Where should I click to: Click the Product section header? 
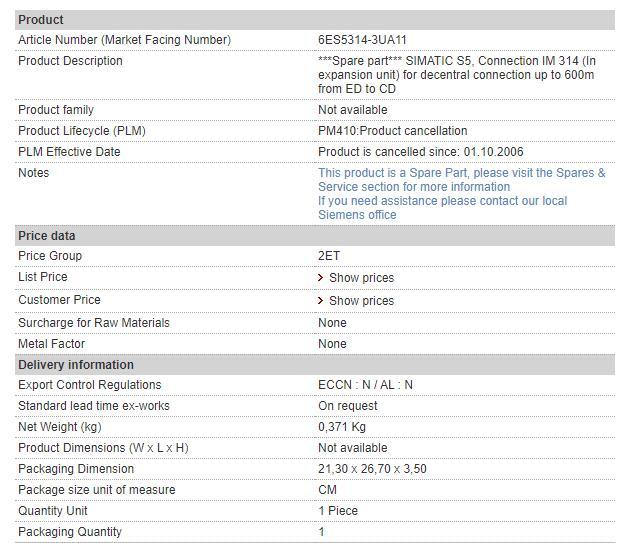41,19
